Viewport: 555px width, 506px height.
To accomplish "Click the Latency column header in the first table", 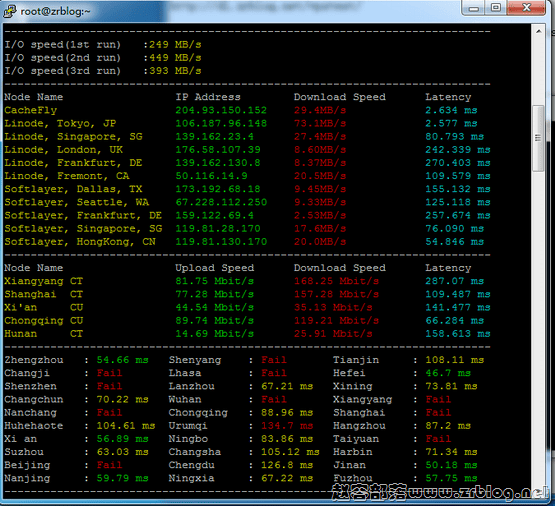I will (448, 97).
